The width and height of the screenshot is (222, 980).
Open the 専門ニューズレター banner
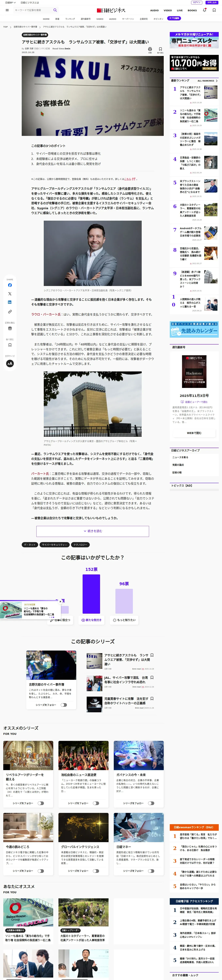tap(194, 40)
